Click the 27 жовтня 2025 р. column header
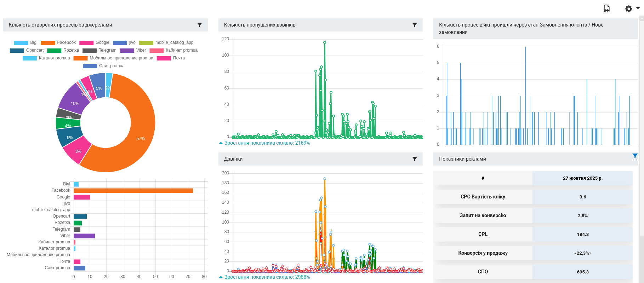Image resolution: width=644 pixels, height=283 pixels. (582, 178)
